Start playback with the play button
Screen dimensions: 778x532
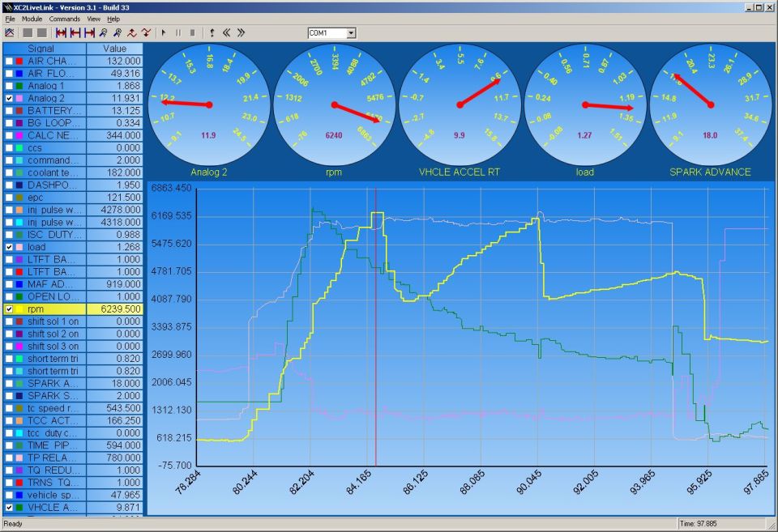[x=164, y=32]
